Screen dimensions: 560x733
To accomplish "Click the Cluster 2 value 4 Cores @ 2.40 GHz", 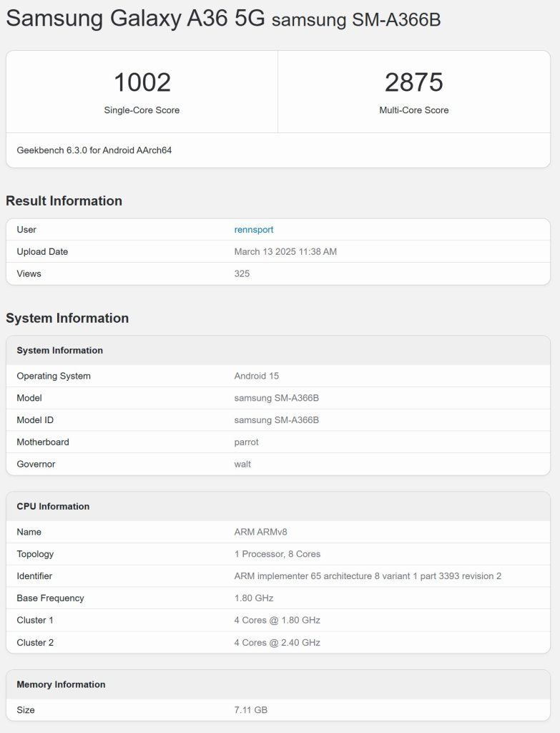I will [277, 643].
